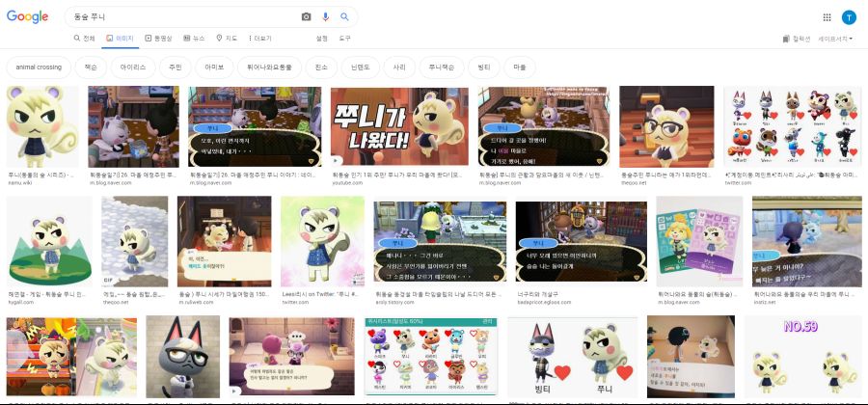Open the squirrel on green hill thumbnail
Viewport: 868px width, 405px height.
coord(49,241)
